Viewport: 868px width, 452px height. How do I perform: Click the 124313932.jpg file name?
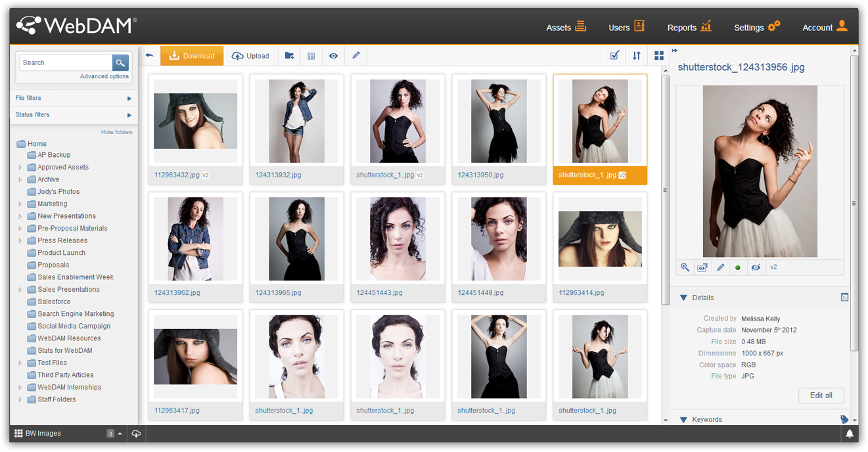(279, 175)
